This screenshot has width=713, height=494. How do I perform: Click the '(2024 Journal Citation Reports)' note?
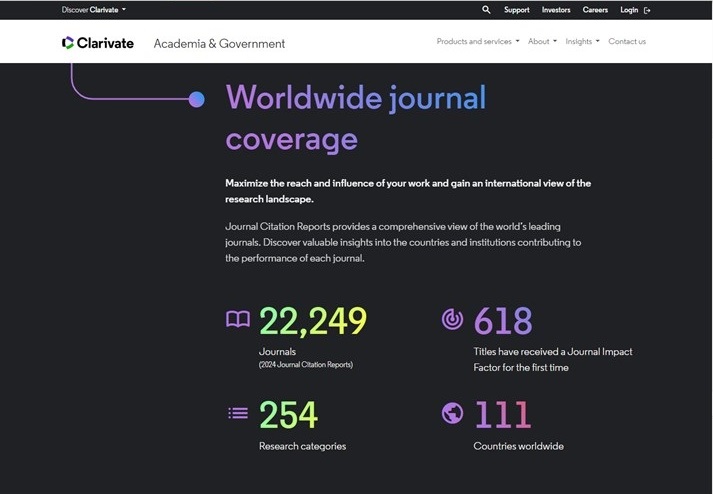tap(306, 364)
